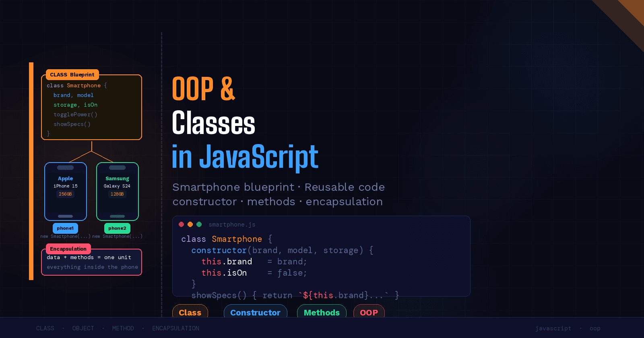Click the red dot in code window
The width and height of the screenshot is (644, 338).
pos(182,225)
